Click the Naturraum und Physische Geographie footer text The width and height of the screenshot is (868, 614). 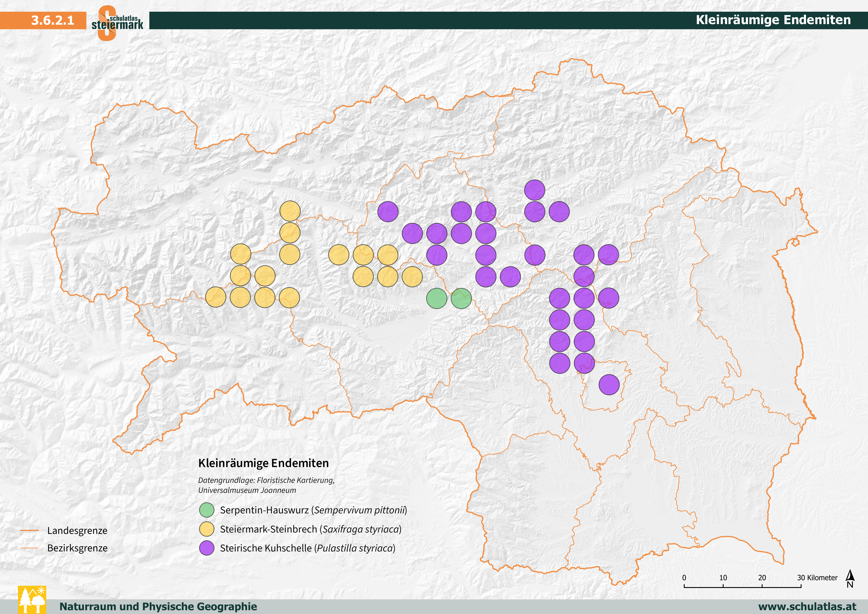158,606
